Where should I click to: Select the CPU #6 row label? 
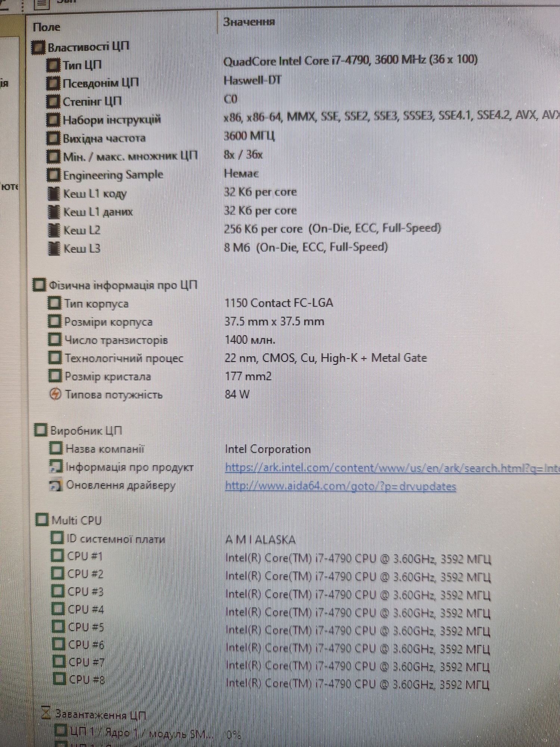(x=87, y=645)
